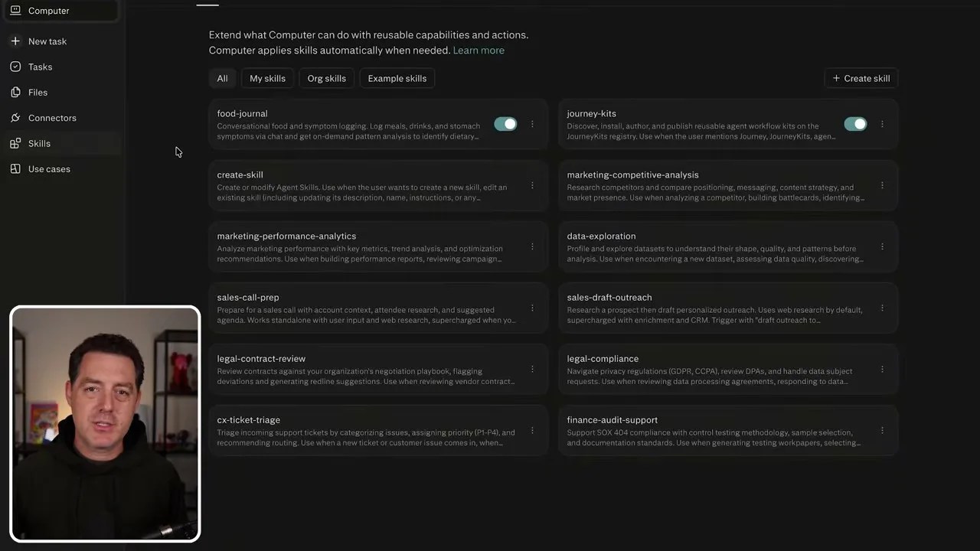This screenshot has height=551, width=980.
Task: Open more options for marketing-performance-analytics
Action: 532,246
